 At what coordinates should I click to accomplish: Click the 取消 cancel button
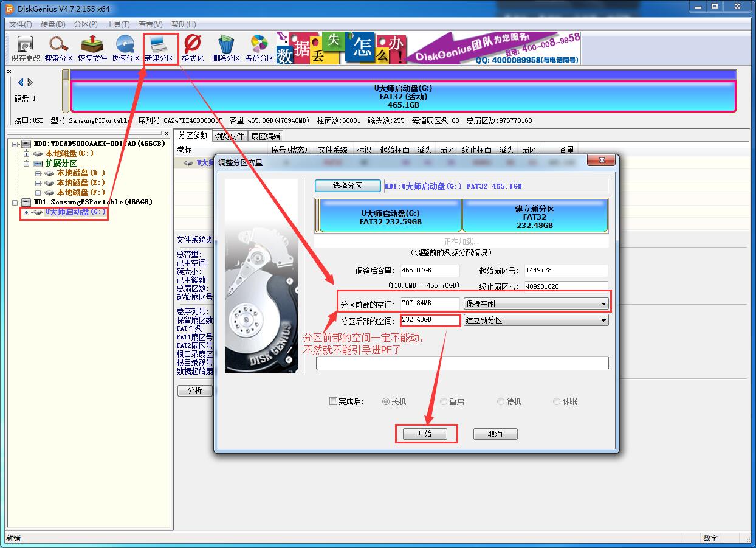point(495,434)
